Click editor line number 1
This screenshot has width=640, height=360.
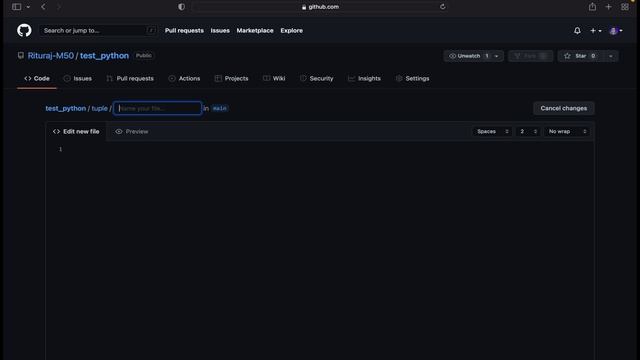[60, 149]
